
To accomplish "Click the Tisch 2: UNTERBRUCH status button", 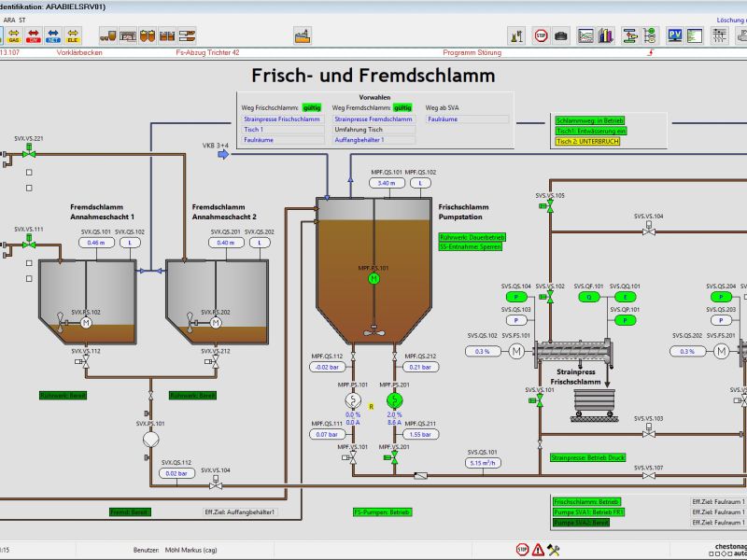I will coord(587,141).
